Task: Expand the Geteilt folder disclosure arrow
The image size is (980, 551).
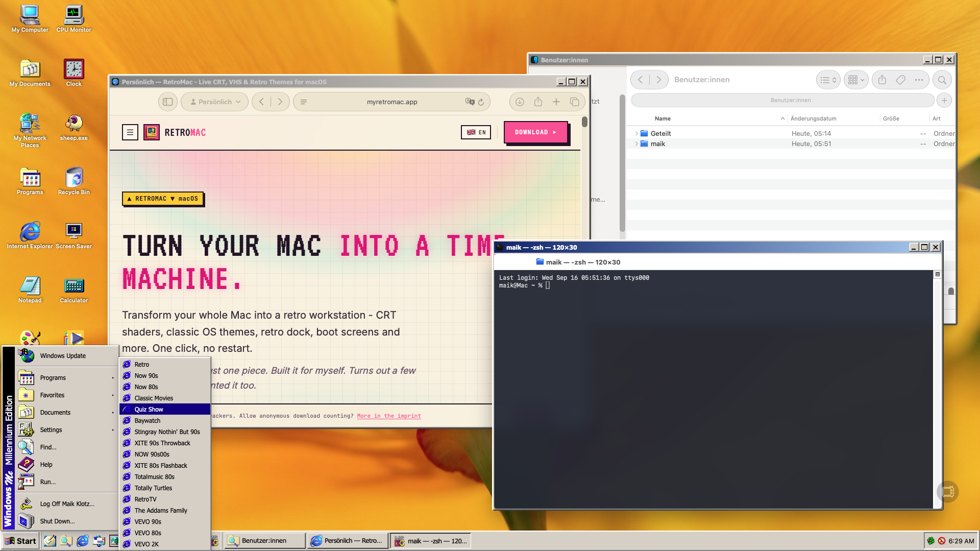Action: pos(636,134)
